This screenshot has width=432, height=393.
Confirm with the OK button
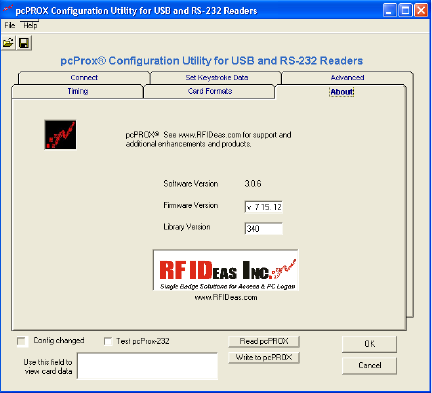(369, 344)
